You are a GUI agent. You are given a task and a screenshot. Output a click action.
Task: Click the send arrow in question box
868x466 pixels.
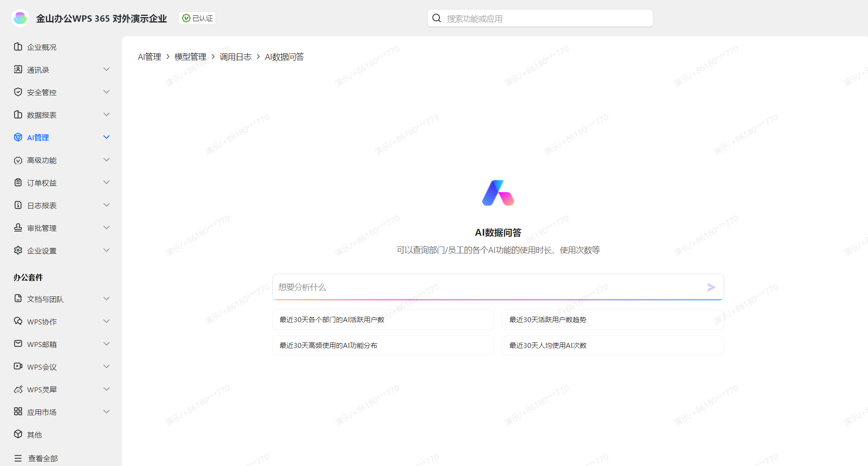pos(711,287)
